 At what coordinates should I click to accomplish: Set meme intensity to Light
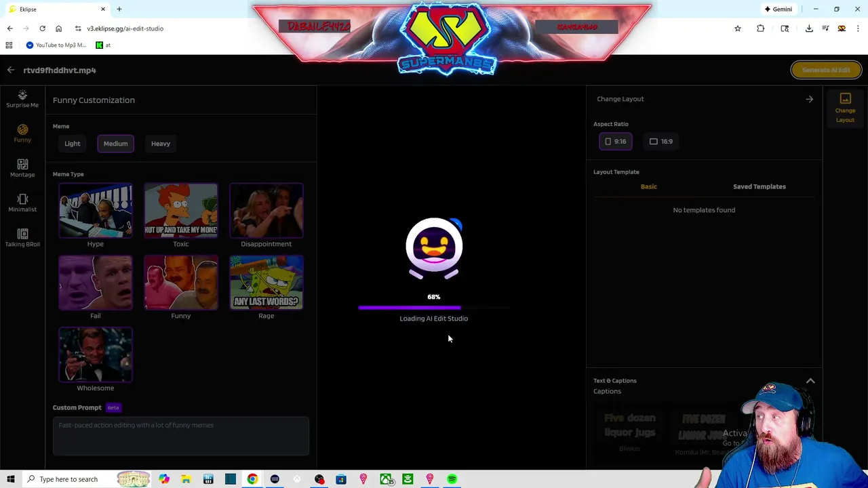coord(72,144)
